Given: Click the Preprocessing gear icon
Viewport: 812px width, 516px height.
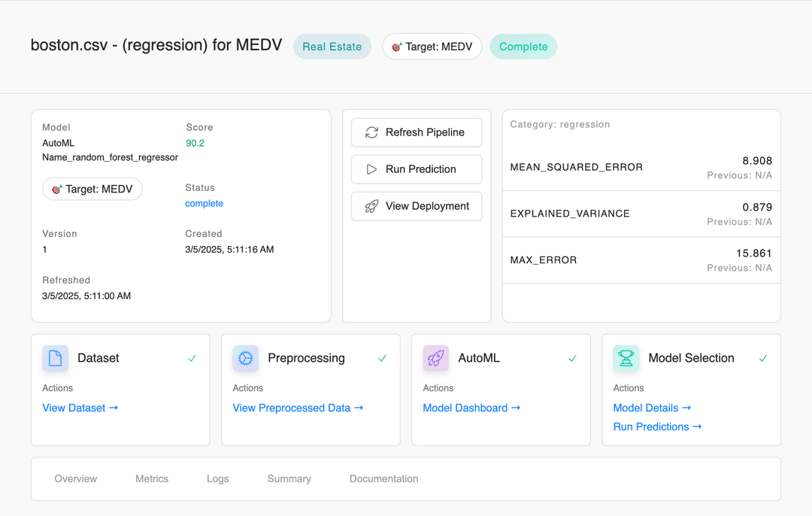Looking at the screenshot, I should point(245,359).
